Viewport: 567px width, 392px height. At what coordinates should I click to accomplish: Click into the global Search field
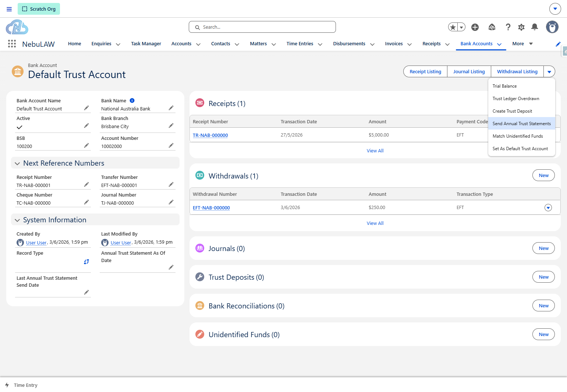click(x=262, y=27)
